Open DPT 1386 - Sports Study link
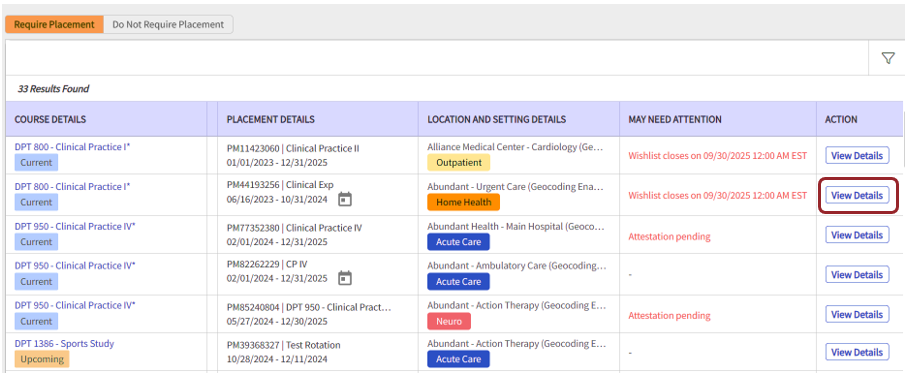This screenshot has width=909, height=375. point(64,344)
